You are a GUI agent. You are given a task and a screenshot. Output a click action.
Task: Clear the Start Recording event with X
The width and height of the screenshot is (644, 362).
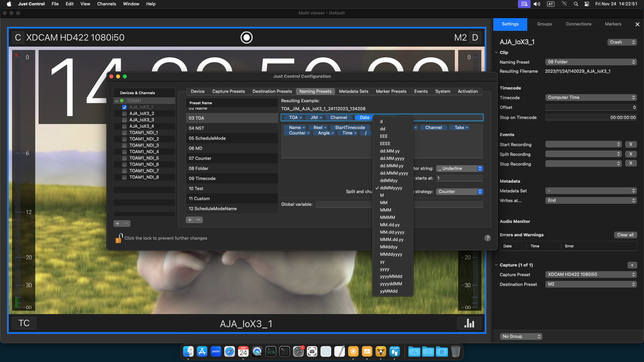[x=631, y=144]
